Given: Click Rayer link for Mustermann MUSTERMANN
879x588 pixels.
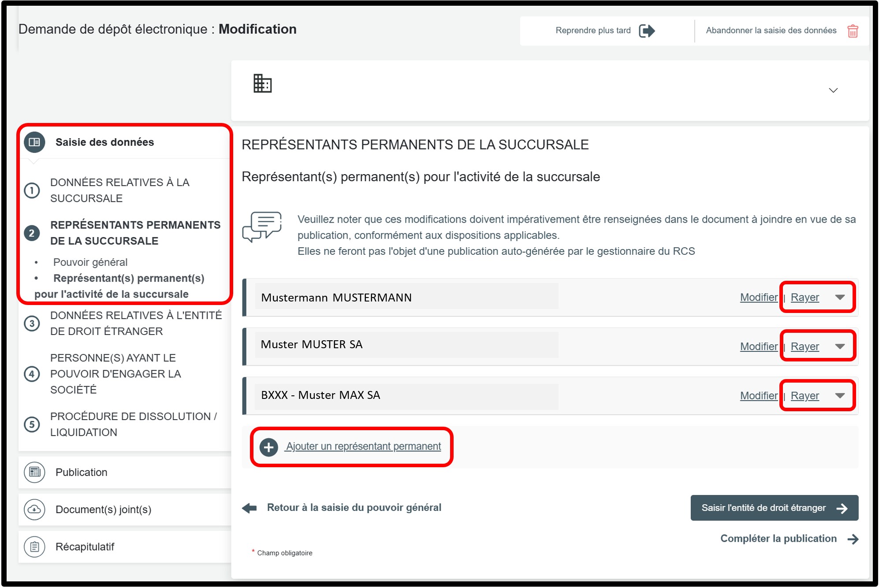Looking at the screenshot, I should tap(805, 297).
